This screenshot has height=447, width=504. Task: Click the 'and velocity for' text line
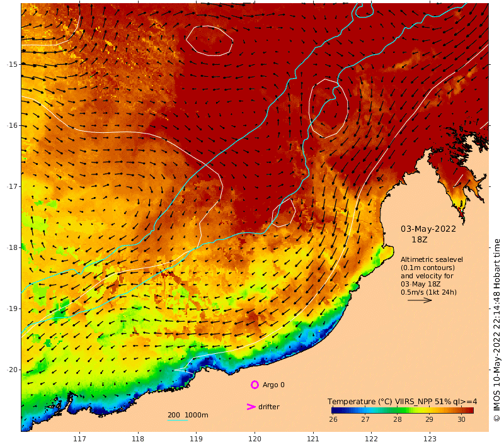[x=427, y=276]
